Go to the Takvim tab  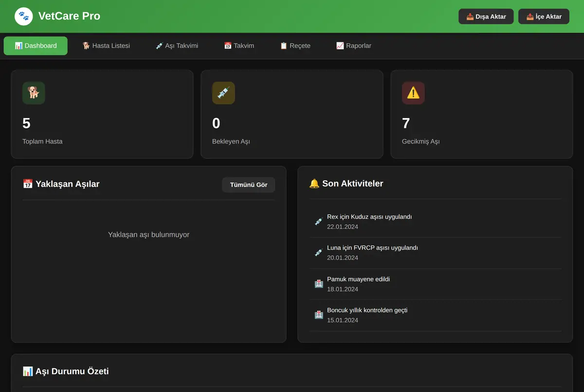click(239, 46)
